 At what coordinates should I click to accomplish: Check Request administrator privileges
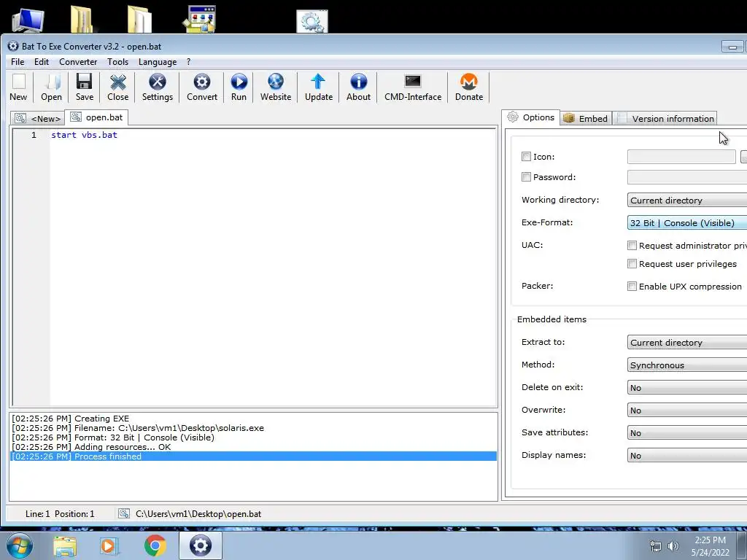pos(632,246)
